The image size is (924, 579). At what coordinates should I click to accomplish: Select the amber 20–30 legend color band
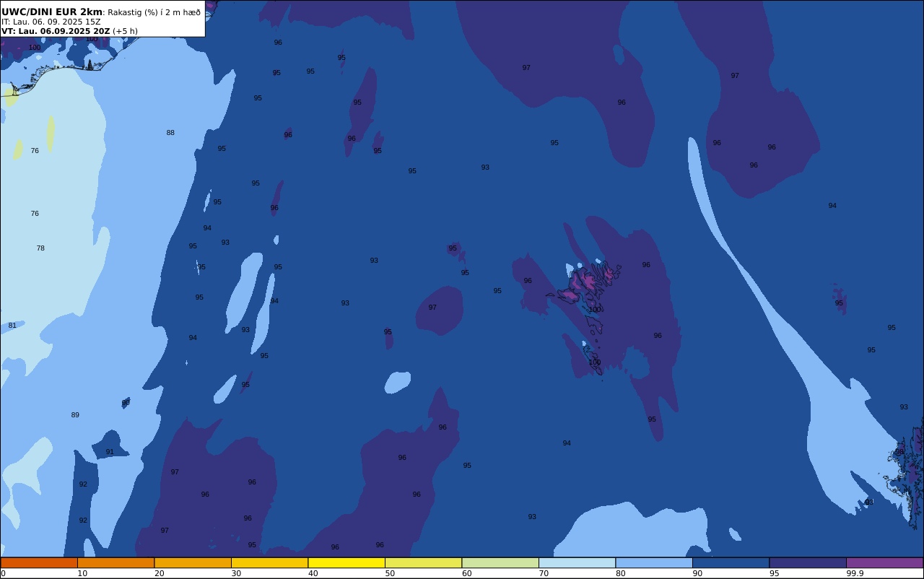click(193, 562)
